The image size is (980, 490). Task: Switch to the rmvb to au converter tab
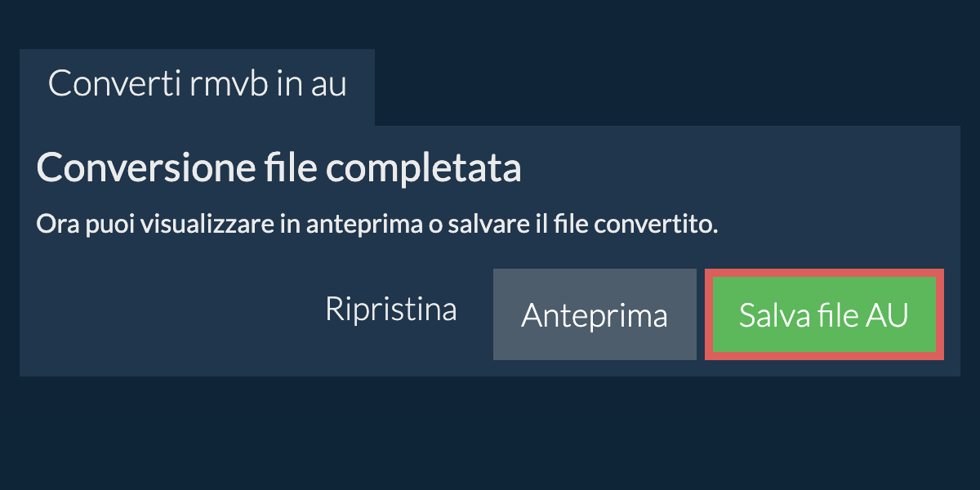(x=197, y=85)
